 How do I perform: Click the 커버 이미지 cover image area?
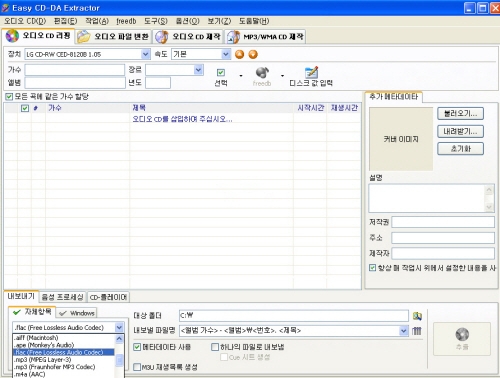tap(401, 139)
